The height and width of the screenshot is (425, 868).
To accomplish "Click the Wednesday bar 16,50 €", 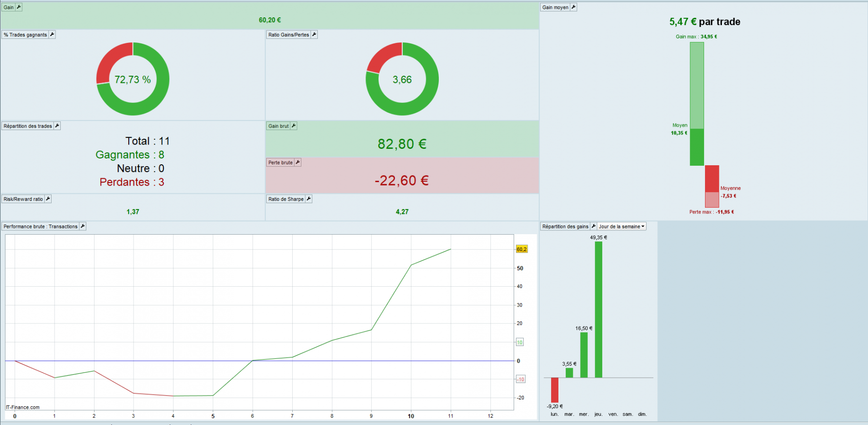I will pos(584,355).
